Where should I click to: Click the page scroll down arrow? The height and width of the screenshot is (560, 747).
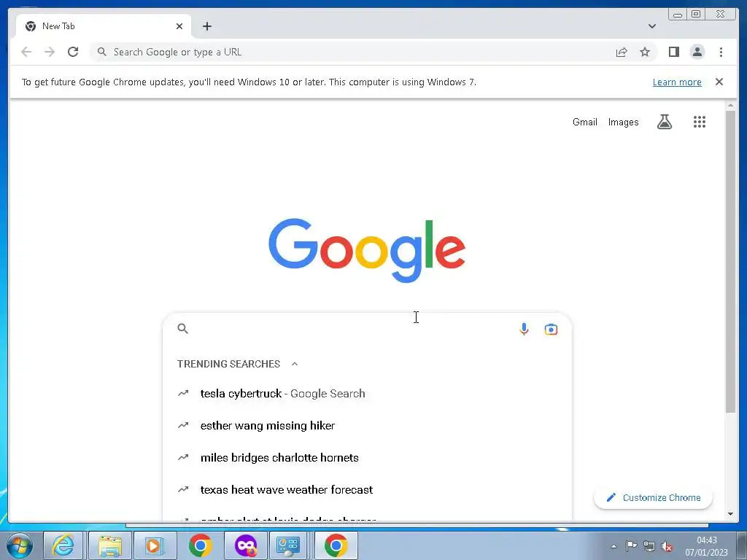(730, 514)
